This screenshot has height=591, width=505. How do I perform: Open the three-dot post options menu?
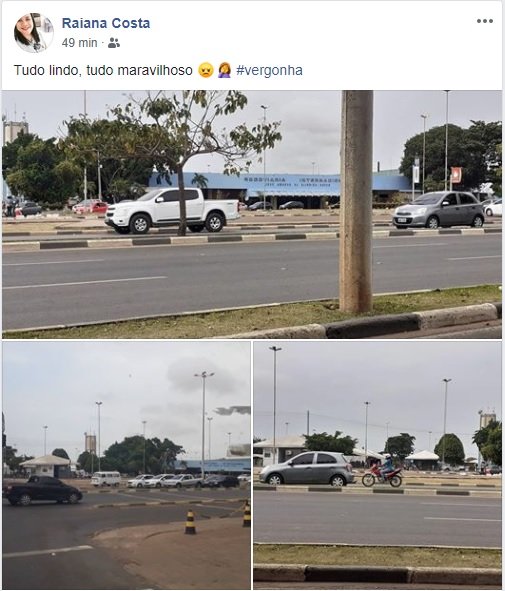[x=485, y=21]
